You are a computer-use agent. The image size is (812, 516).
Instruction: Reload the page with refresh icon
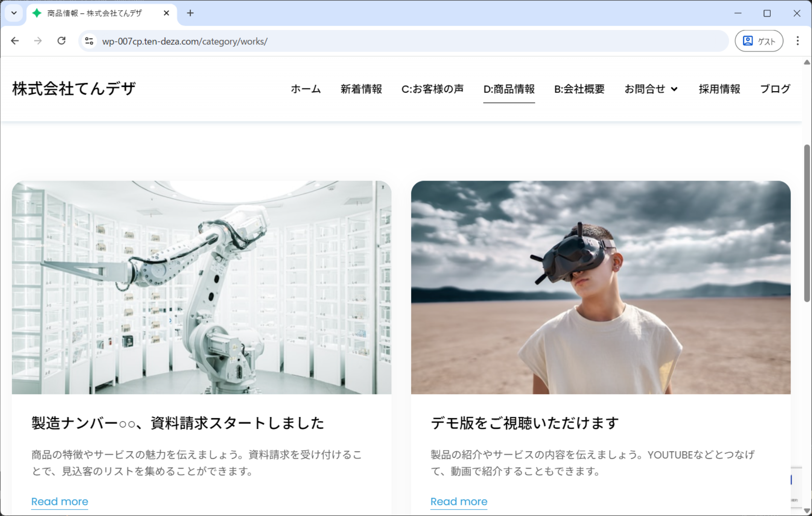click(61, 41)
